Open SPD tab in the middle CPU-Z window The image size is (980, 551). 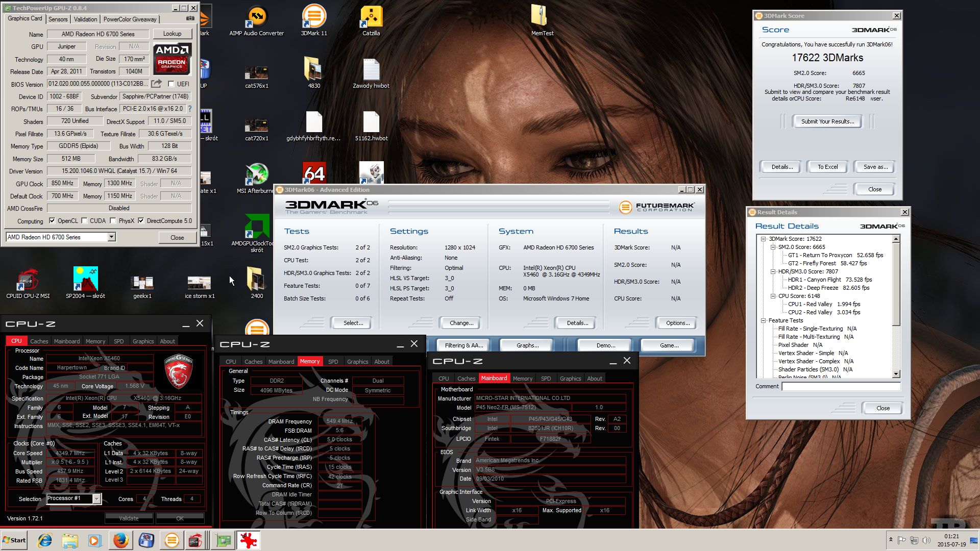[333, 362]
